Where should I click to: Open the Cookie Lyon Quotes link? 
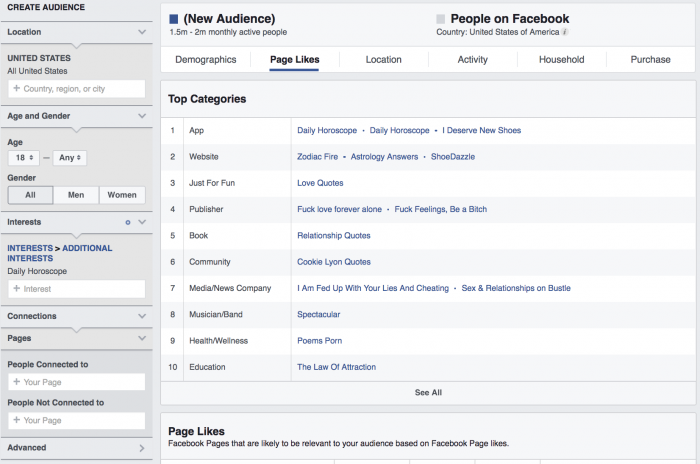334,262
